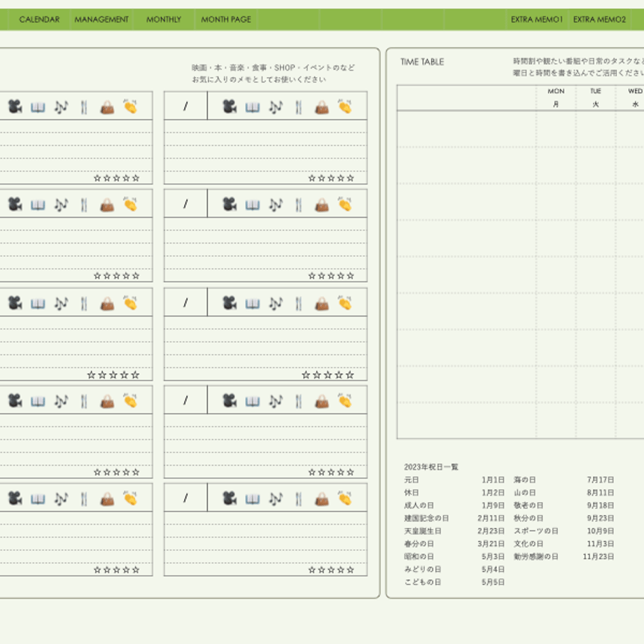Mark book icon in fourth right-column card
This screenshot has height=644, width=644.
(x=253, y=402)
